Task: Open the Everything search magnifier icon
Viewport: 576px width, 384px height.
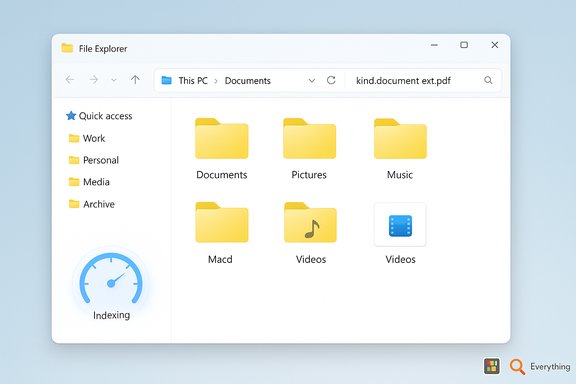Action: pyautogui.click(x=517, y=366)
